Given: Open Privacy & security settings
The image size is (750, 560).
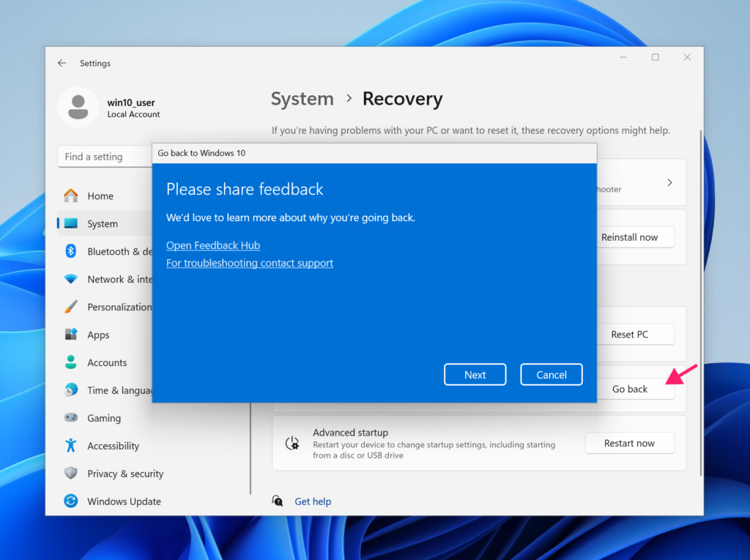Looking at the screenshot, I should pos(125,473).
